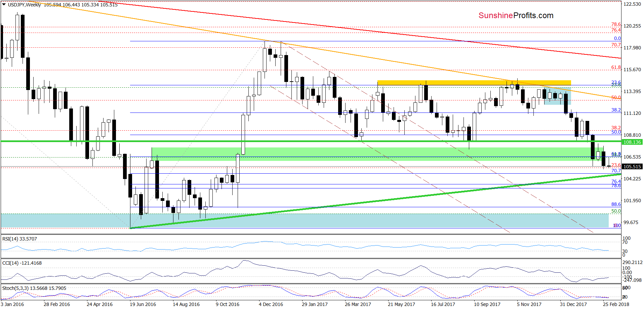644x309 pixels.
Task: Click the USDJPY,Weekly symbol title
Action: (24, 5)
